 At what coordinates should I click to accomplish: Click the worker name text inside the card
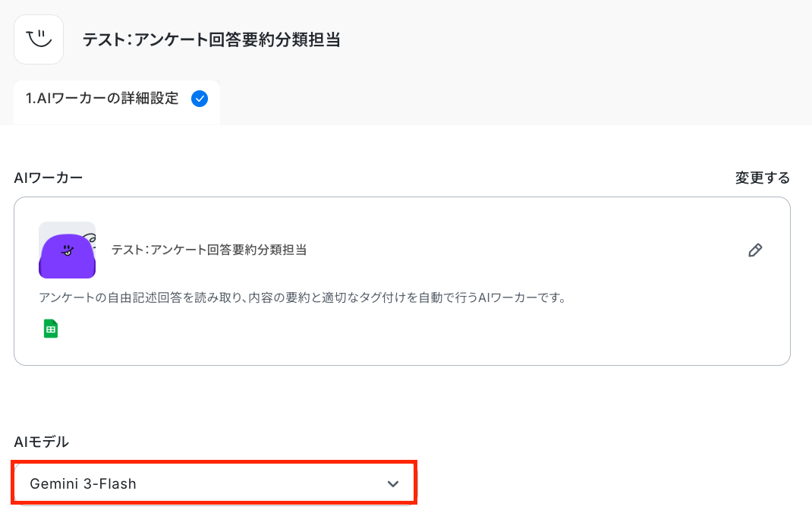209,250
